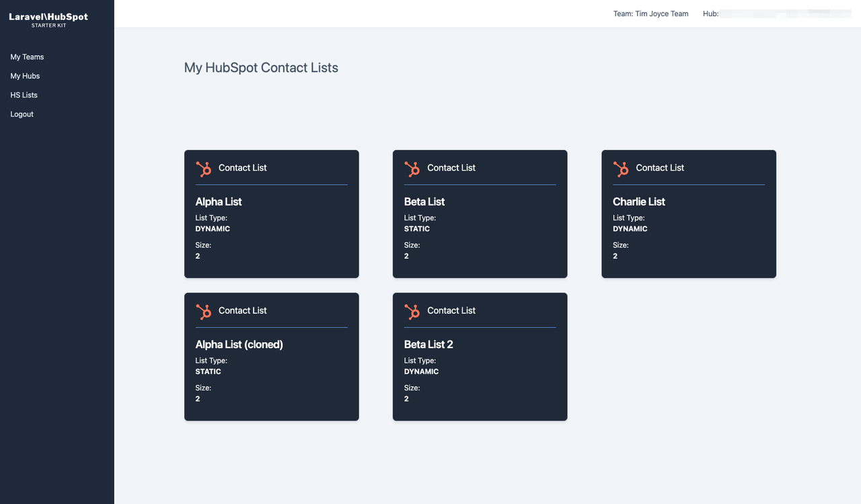Click the HubSpot icon on Alpha List card

tap(204, 169)
